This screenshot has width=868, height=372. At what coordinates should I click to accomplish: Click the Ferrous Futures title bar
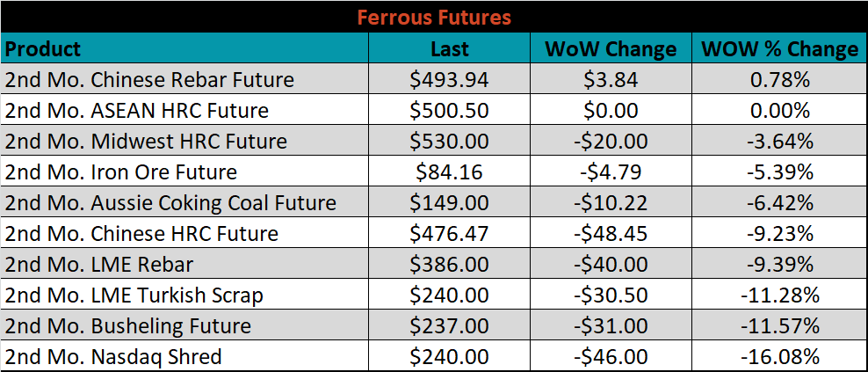434,17
